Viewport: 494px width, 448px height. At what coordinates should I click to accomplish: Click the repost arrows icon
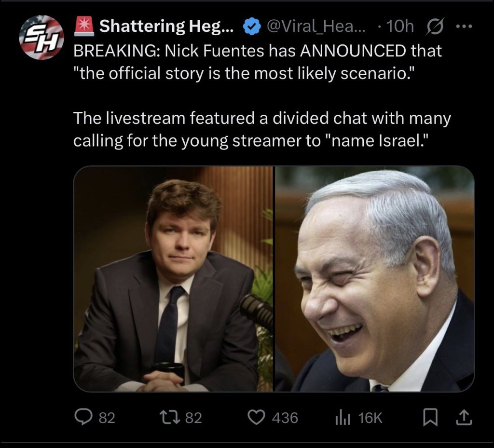click(x=170, y=418)
